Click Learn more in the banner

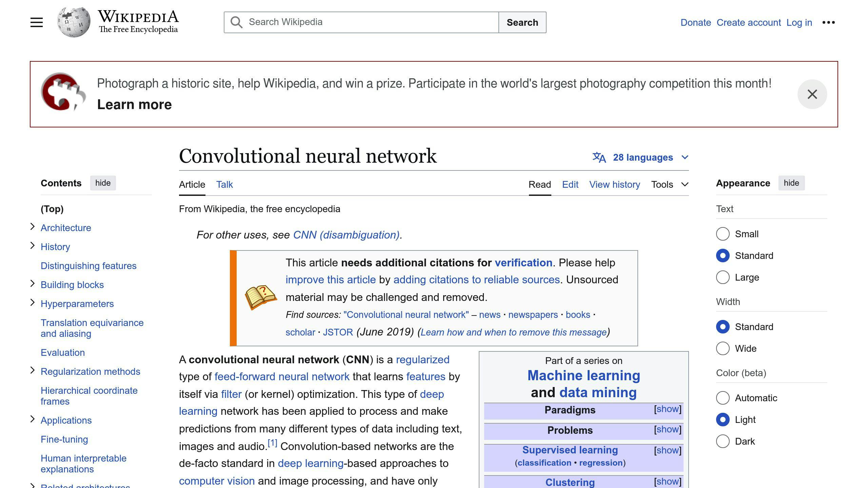[x=134, y=104]
